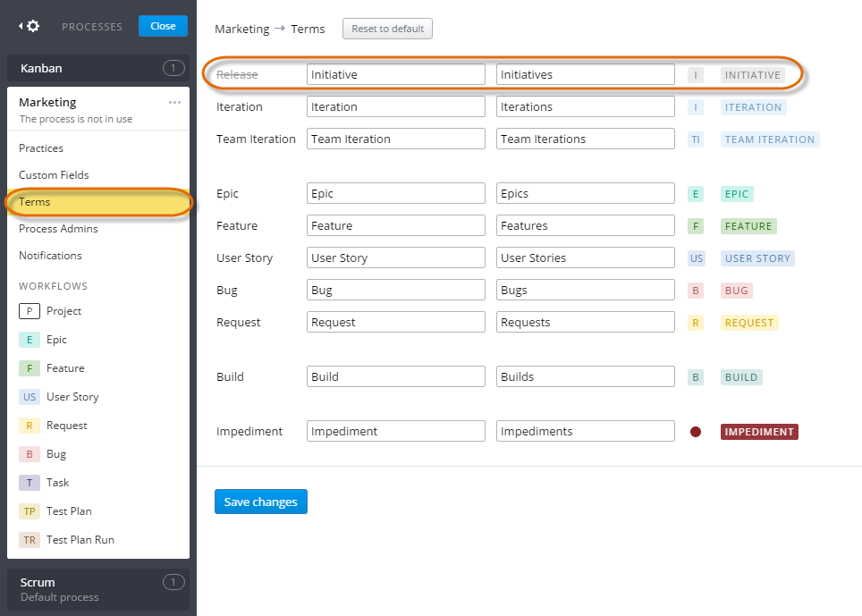The height and width of the screenshot is (616, 862).
Task: Select the User Story workflow icon
Action: [x=28, y=396]
